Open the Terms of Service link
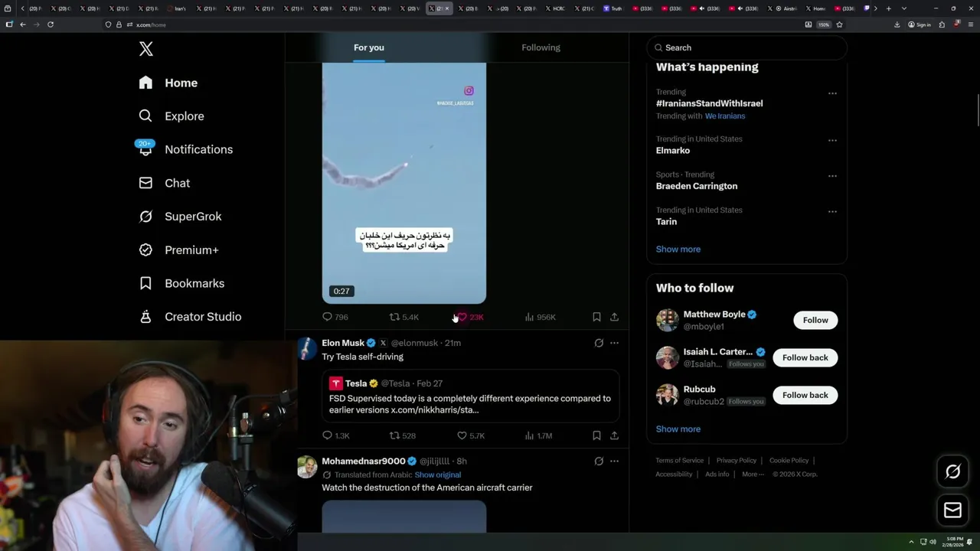 tap(679, 461)
